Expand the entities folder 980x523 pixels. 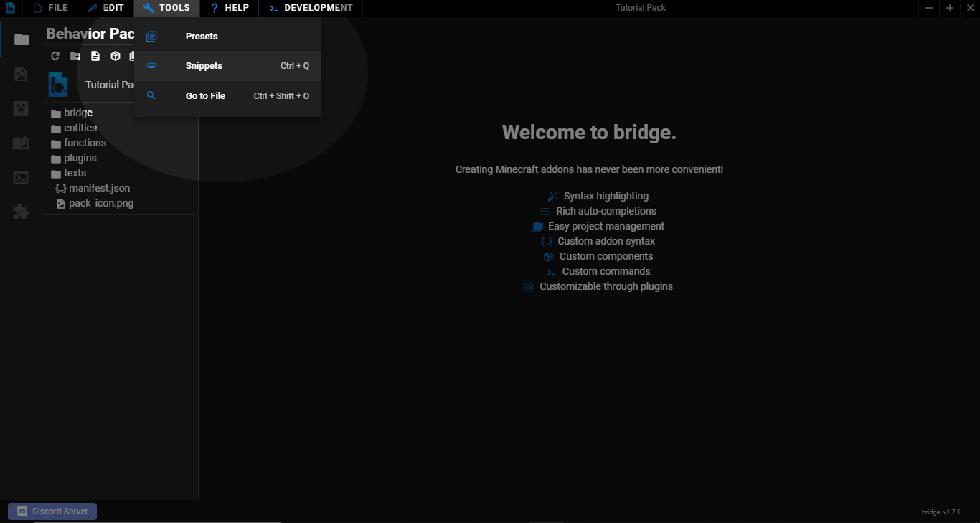[74, 128]
